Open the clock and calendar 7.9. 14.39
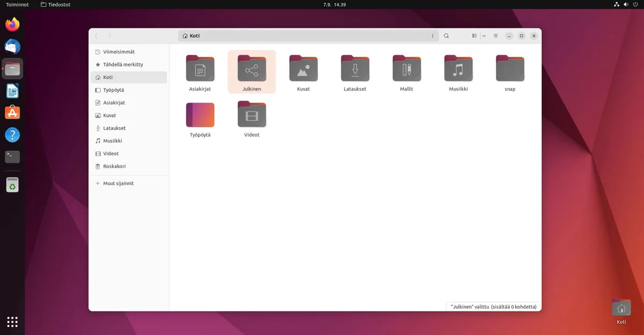This screenshot has width=644, height=335. (x=334, y=4)
